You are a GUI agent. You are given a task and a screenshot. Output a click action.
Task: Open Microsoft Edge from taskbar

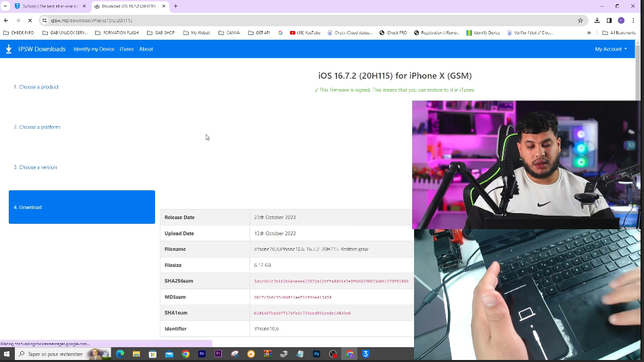120,354
